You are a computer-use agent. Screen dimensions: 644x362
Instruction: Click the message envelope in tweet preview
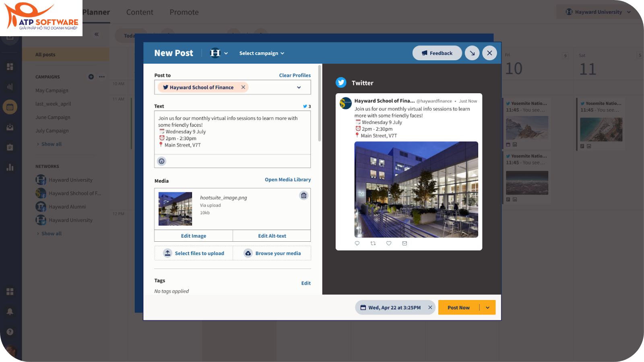[x=405, y=243]
